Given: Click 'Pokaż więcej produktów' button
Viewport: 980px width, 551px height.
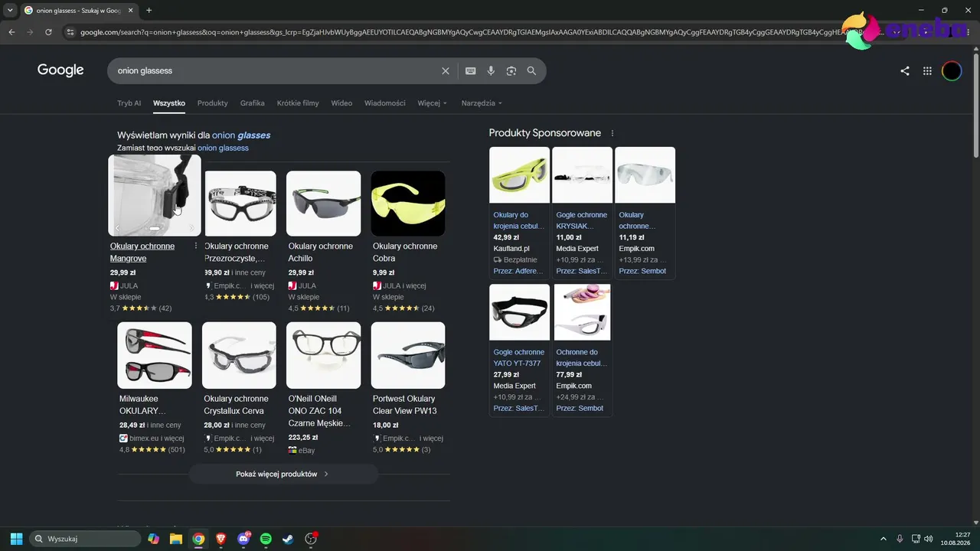Looking at the screenshot, I should click(283, 474).
